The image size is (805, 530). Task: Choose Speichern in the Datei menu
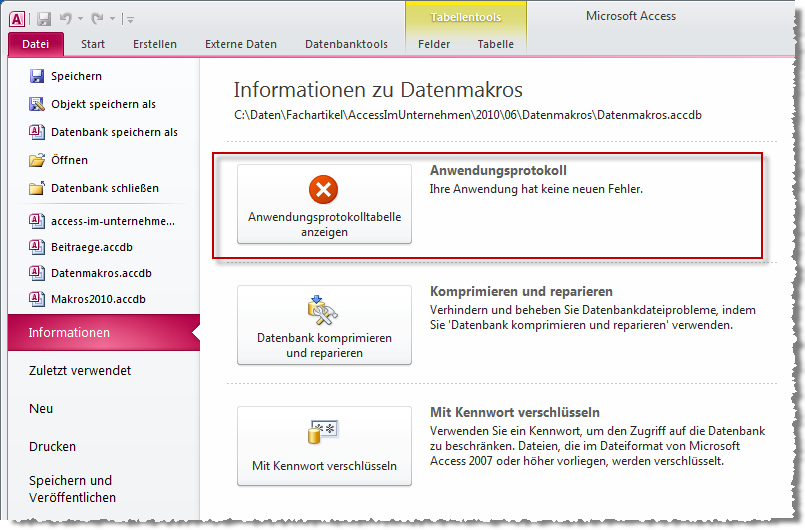(x=76, y=76)
